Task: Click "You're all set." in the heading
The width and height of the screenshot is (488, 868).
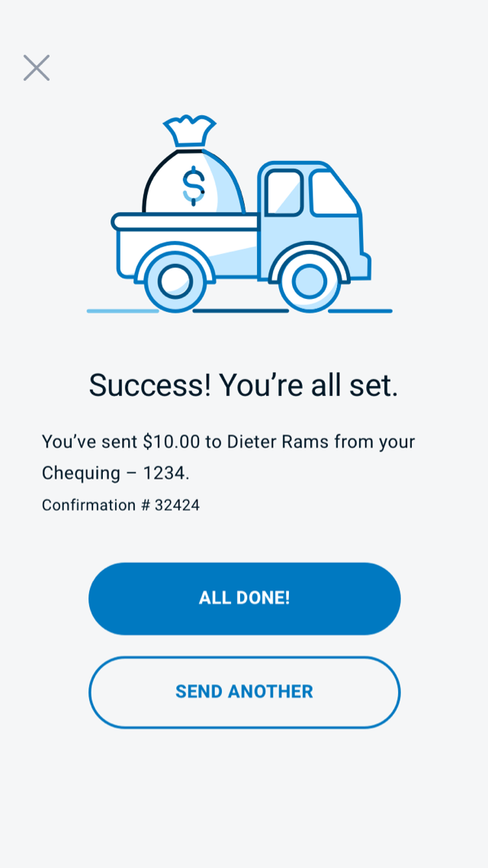Action: (309, 385)
